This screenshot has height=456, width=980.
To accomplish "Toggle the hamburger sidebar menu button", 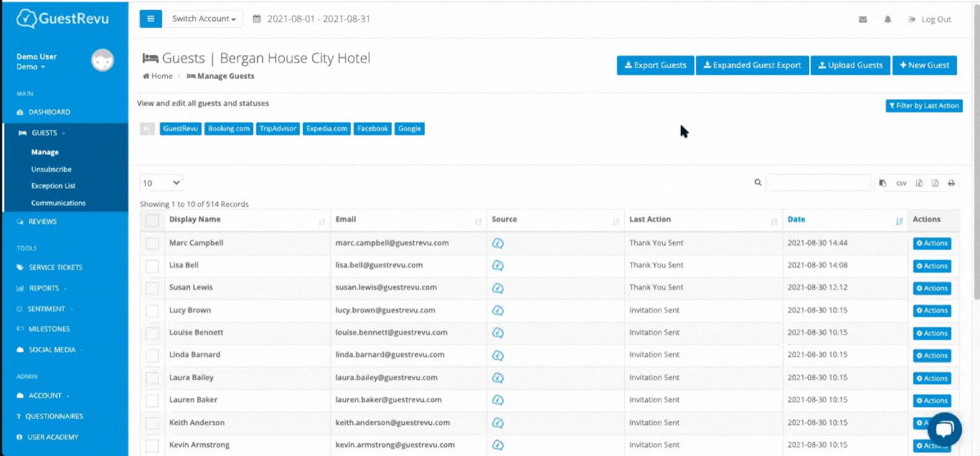I will click(150, 19).
